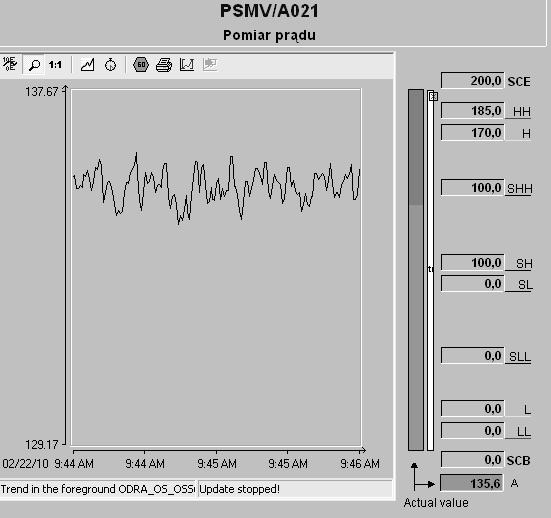Click the greyed-out export trend icon
The height and width of the screenshot is (518, 551).
tap(210, 64)
